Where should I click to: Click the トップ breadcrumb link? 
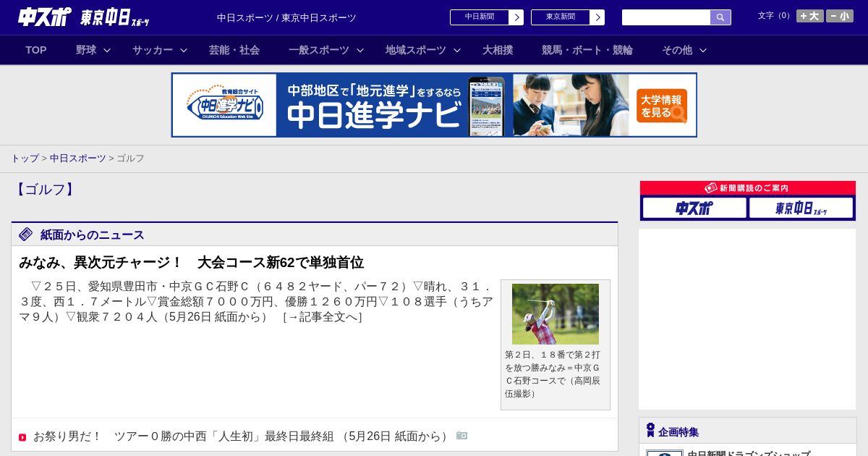click(25, 158)
